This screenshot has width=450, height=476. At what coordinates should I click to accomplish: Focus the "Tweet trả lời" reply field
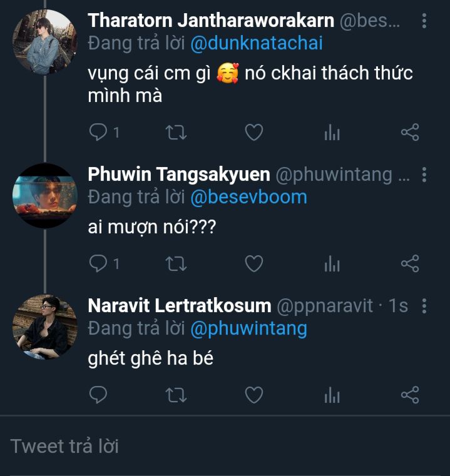click(225, 446)
